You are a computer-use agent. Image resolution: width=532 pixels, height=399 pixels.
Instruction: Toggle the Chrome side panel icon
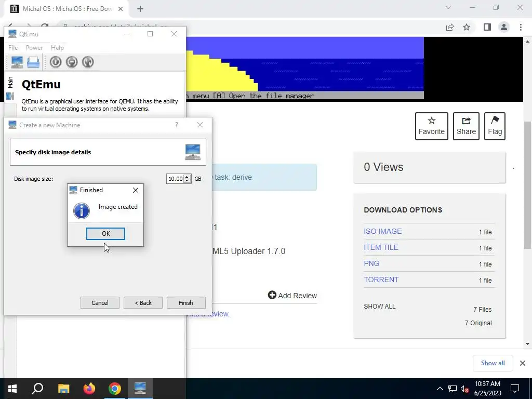point(487,27)
